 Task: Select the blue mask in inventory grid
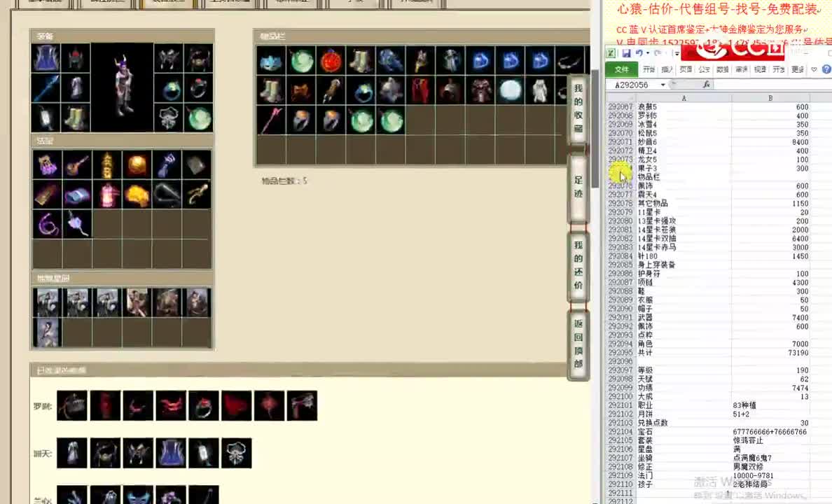tap(272, 61)
